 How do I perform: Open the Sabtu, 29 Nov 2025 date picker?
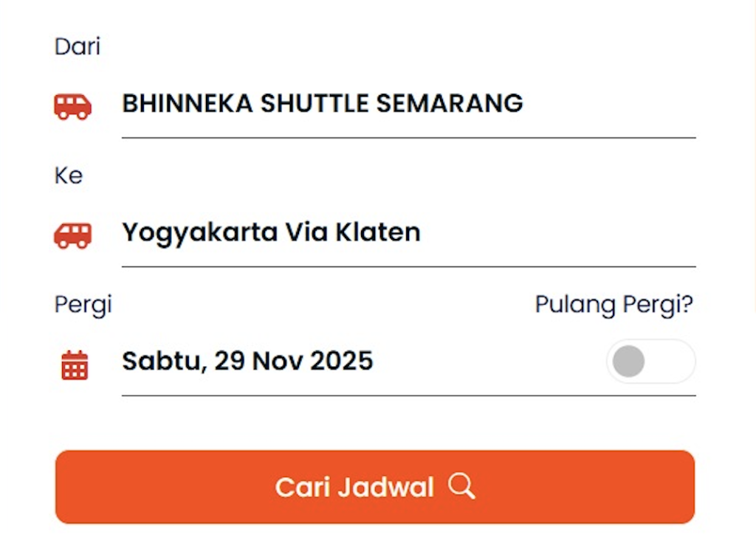point(247,361)
